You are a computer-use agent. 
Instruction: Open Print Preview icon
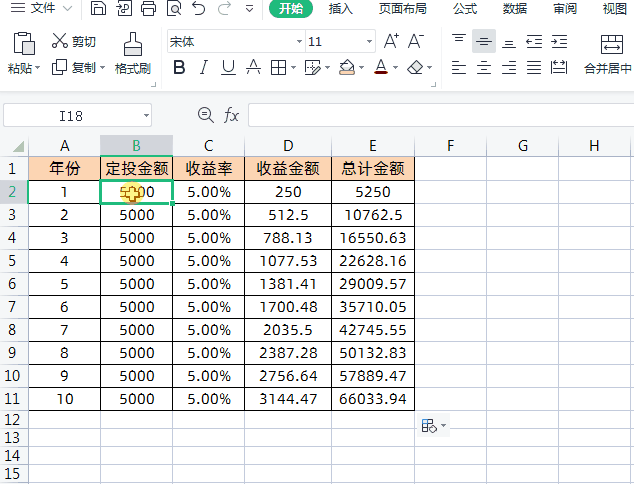pos(174,8)
